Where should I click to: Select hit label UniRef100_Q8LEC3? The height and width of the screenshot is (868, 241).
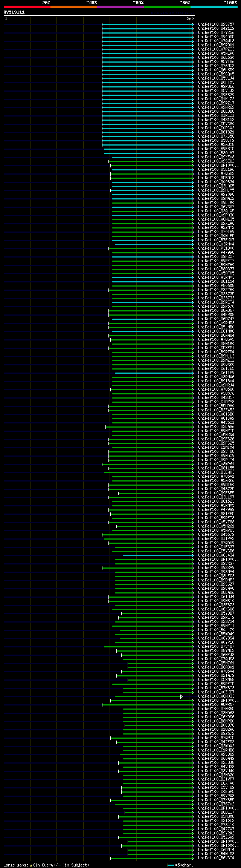216,576
